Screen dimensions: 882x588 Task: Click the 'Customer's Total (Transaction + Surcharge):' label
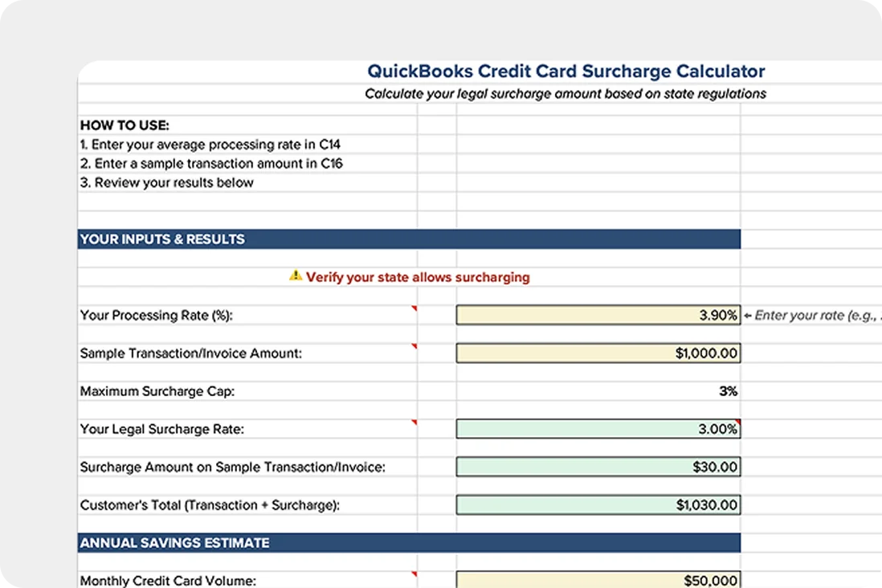[210, 505]
